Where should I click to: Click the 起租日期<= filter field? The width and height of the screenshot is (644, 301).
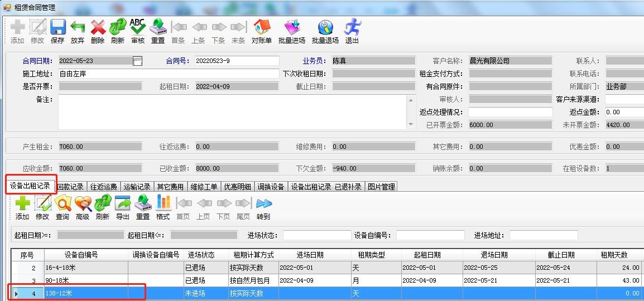click(204, 235)
